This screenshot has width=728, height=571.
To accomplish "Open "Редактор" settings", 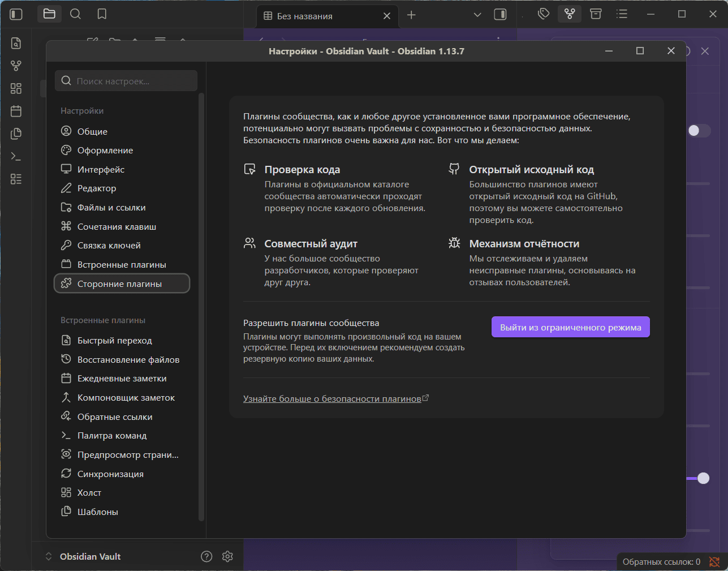I will tap(122, 188).
